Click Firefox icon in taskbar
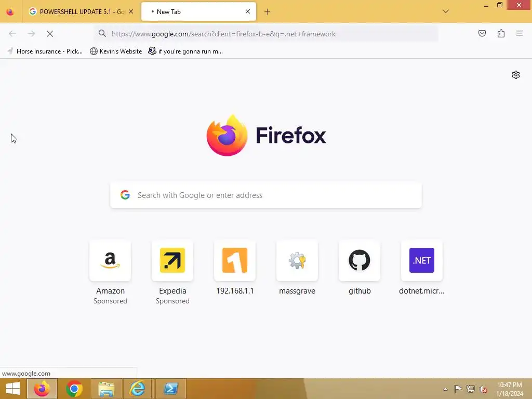The image size is (532, 399). tap(42, 389)
